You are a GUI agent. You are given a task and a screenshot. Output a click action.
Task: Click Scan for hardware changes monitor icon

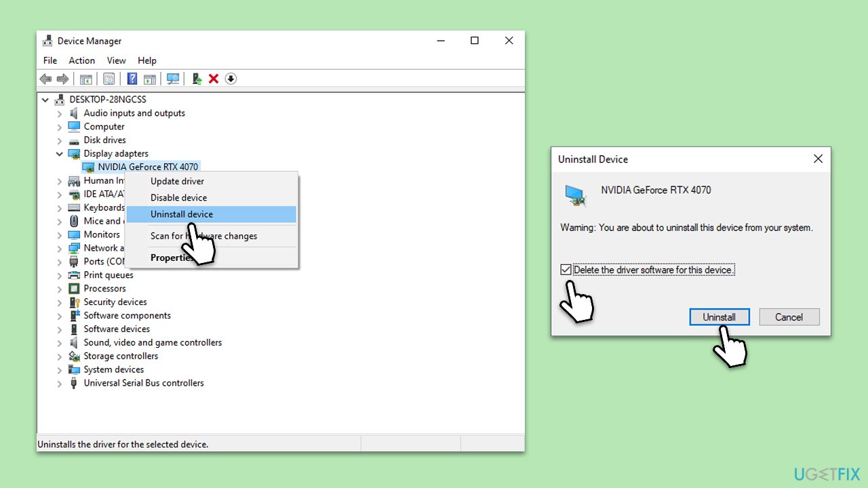click(173, 79)
